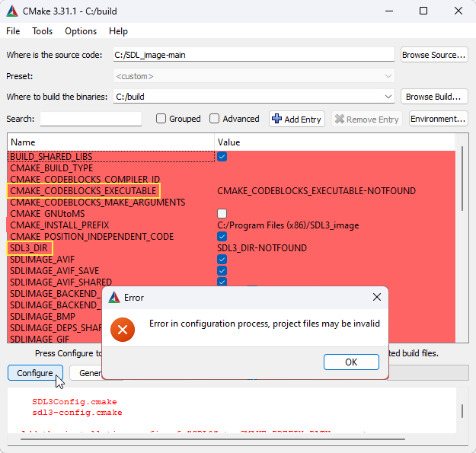The image size is (476, 453).
Task: Click the red error icon in dialog
Action: pos(123,330)
